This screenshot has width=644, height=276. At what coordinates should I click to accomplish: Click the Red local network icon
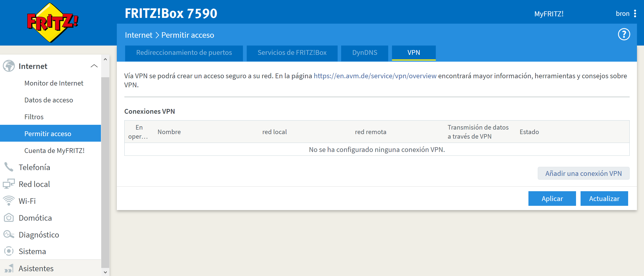tap(9, 184)
